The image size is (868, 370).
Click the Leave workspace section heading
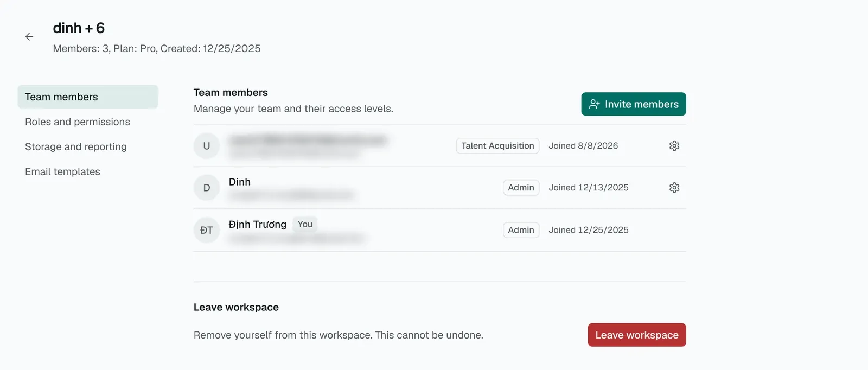[236, 307]
